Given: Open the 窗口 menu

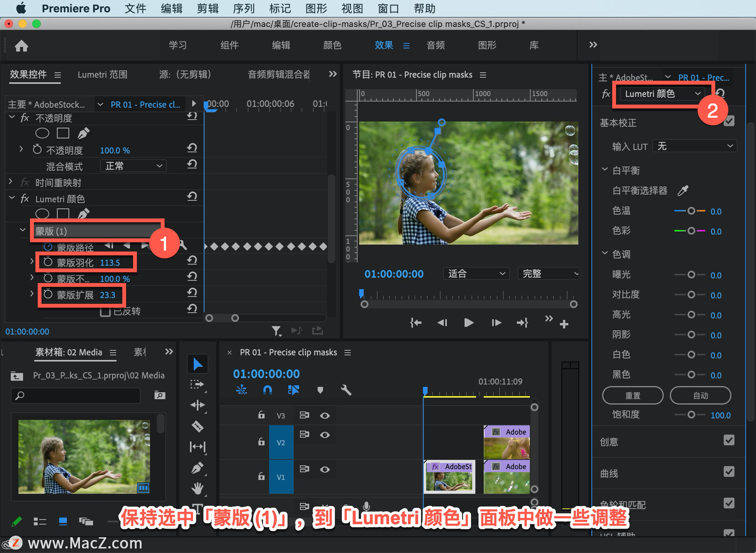Looking at the screenshot, I should 388,8.
